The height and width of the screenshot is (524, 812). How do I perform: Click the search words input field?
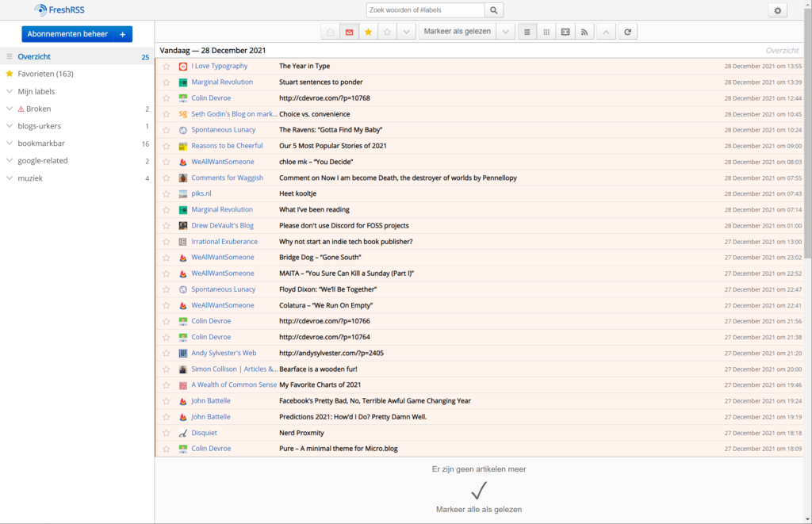(x=425, y=10)
